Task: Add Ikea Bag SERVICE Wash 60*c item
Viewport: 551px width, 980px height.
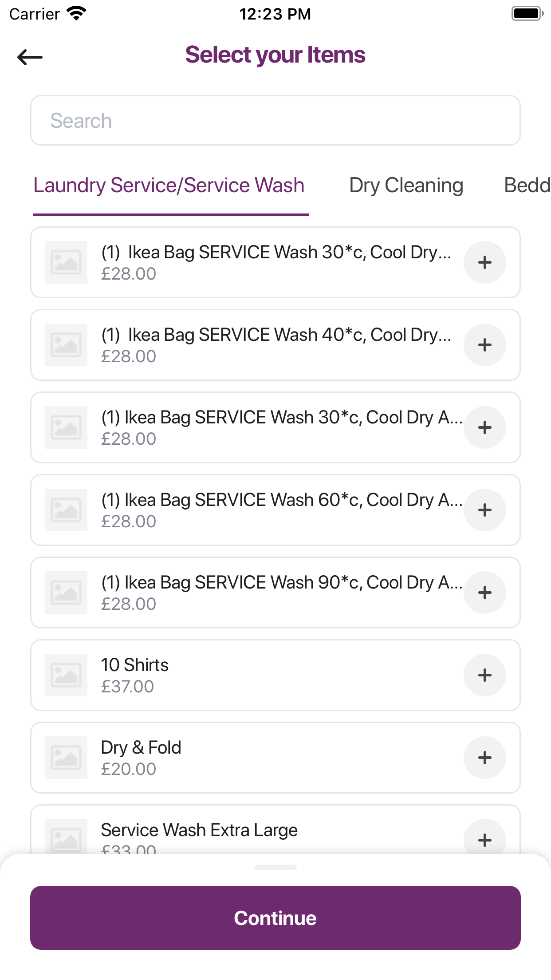Action: tap(485, 510)
